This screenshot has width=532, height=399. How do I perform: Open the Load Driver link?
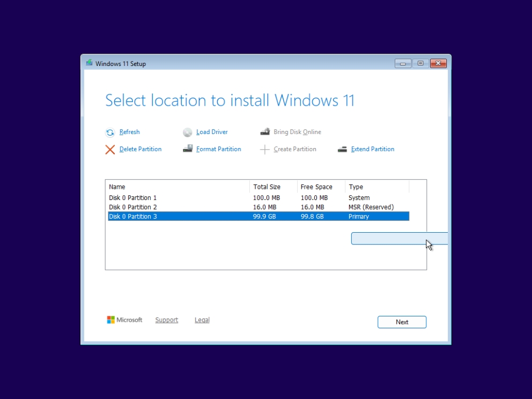212,132
